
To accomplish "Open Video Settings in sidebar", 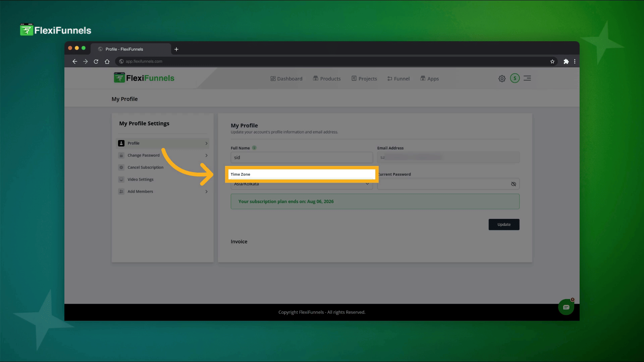I will [x=140, y=179].
